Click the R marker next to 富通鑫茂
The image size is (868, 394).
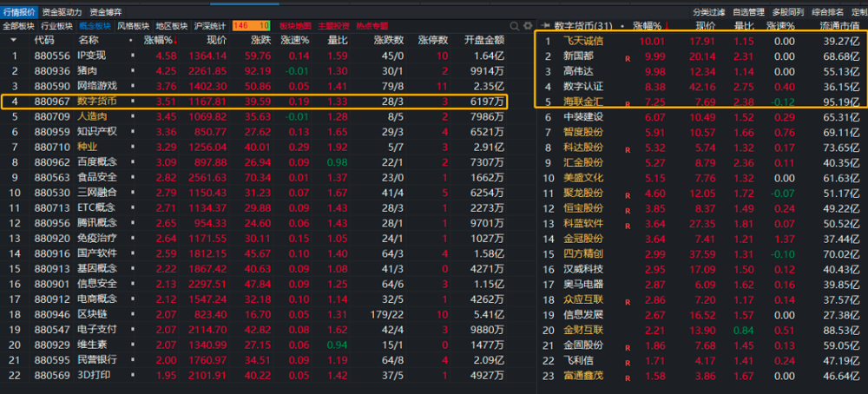(628, 377)
